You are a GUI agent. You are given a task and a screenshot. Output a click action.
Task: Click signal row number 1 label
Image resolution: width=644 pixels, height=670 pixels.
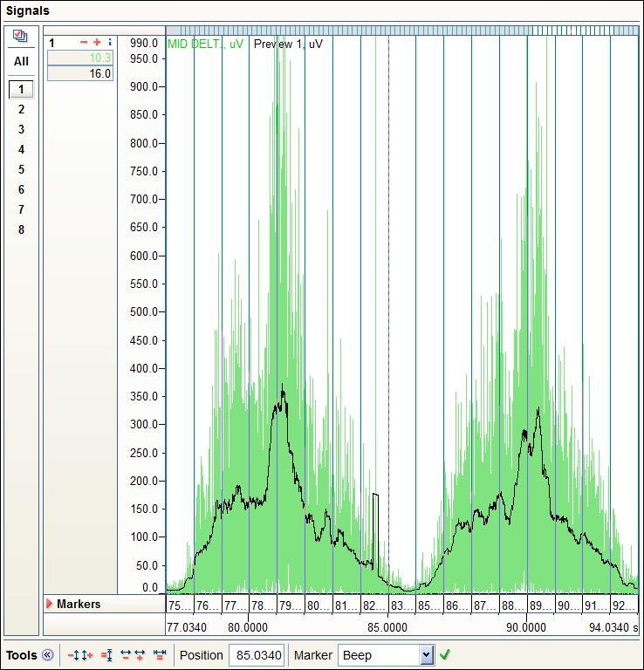click(x=51, y=43)
